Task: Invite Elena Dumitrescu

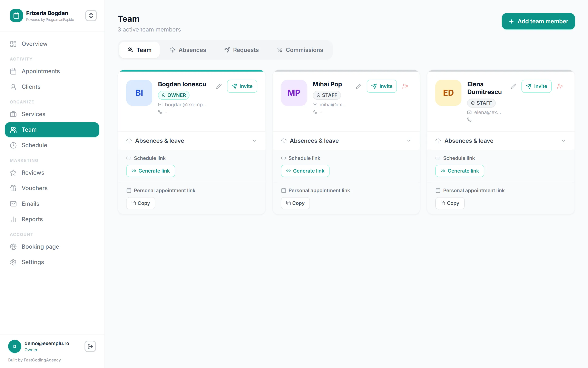Action: pyautogui.click(x=537, y=86)
